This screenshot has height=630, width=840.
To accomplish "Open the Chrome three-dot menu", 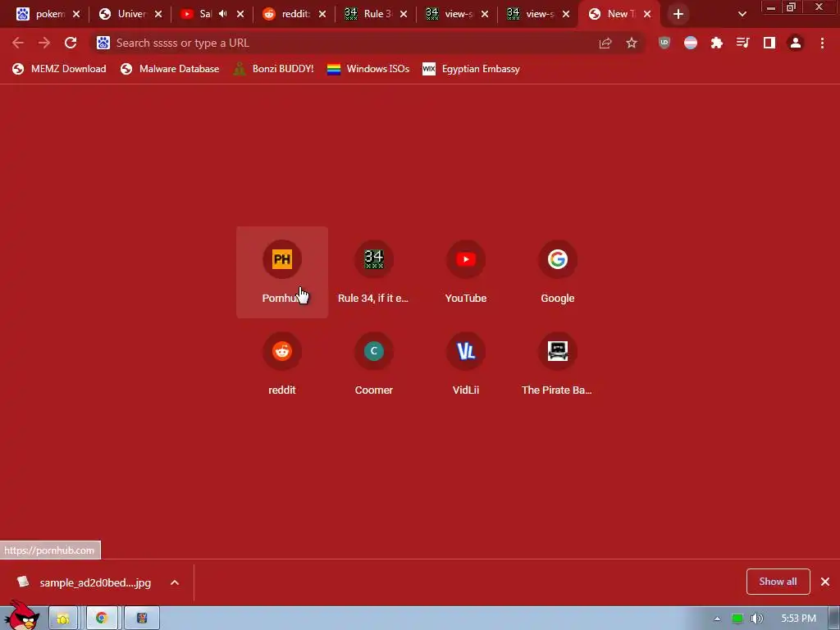I will pos(822,43).
